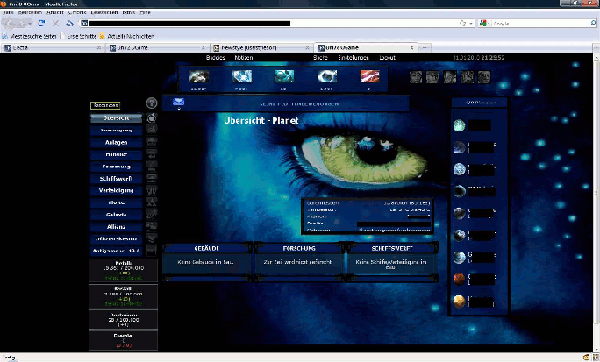Click the small icon next to Anlagen

tap(152, 142)
